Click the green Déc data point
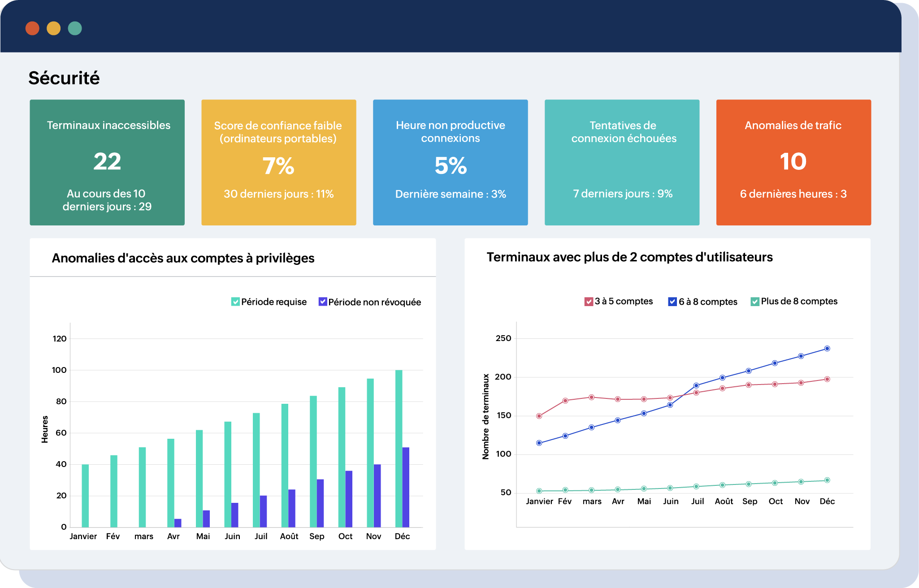The image size is (919, 588). [x=827, y=480]
